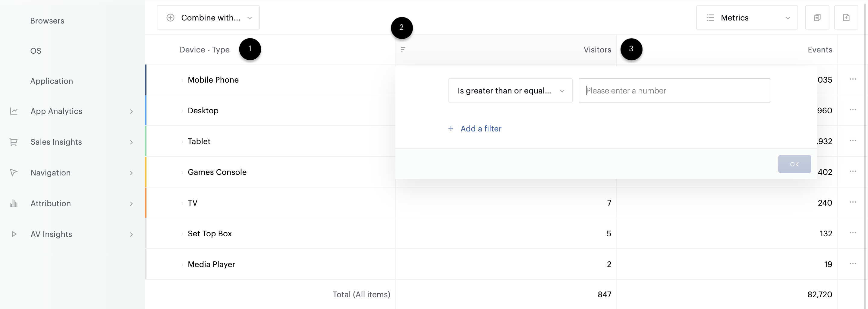Open the three-dot menu for Media Player row
Image resolution: width=868 pixels, height=309 pixels.
click(x=853, y=263)
